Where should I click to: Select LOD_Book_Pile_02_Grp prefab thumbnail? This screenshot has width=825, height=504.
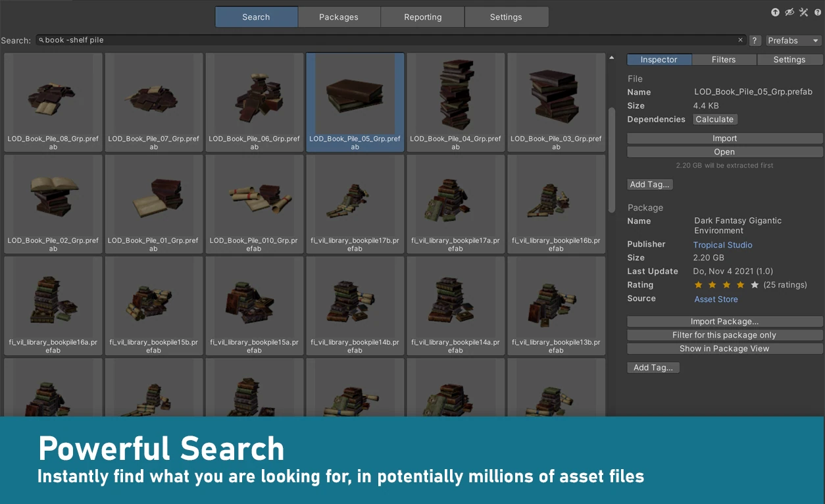coord(53,205)
